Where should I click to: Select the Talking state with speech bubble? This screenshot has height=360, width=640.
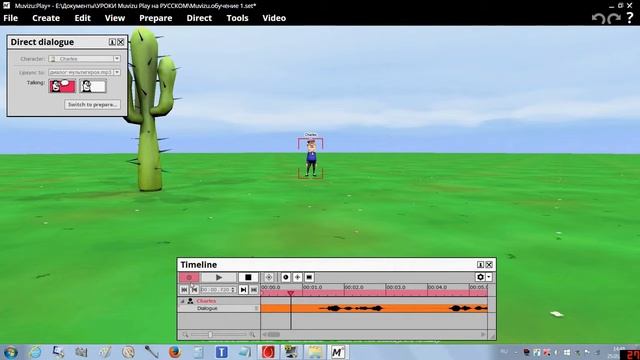pos(62,86)
